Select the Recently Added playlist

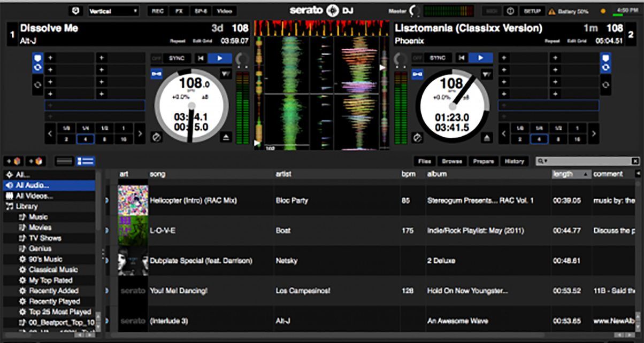(49, 291)
